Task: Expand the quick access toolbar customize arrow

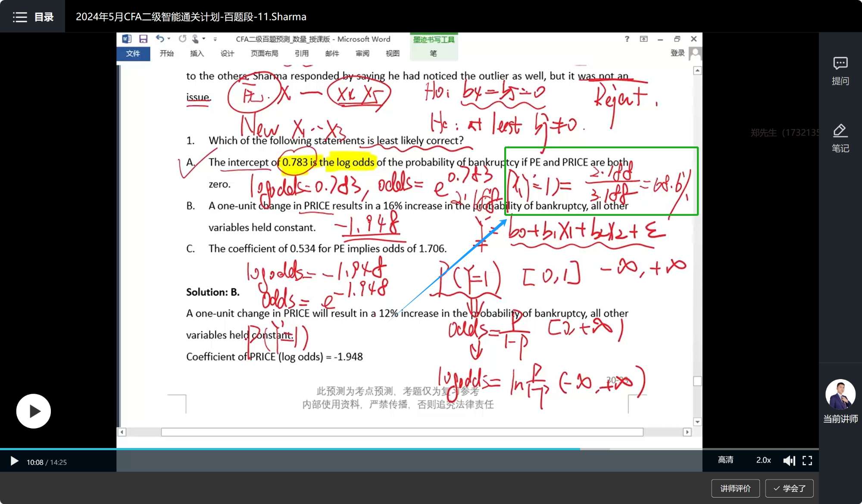Action: click(215, 39)
